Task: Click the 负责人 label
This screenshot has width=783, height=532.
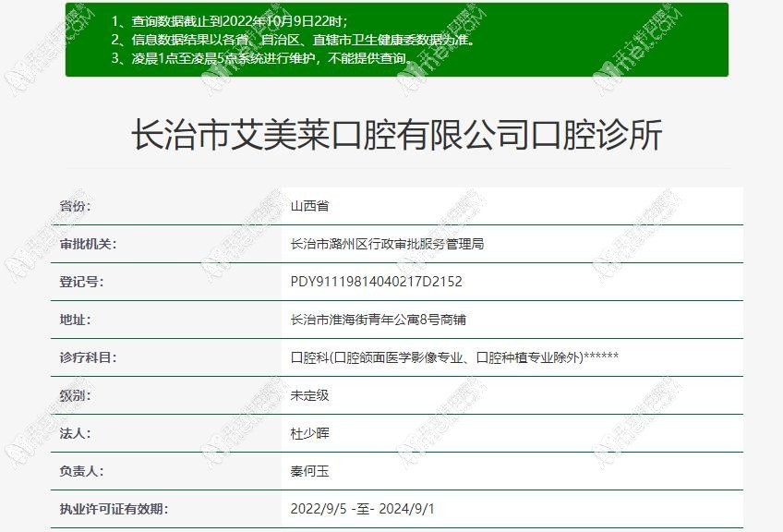Action: pyautogui.click(x=81, y=471)
